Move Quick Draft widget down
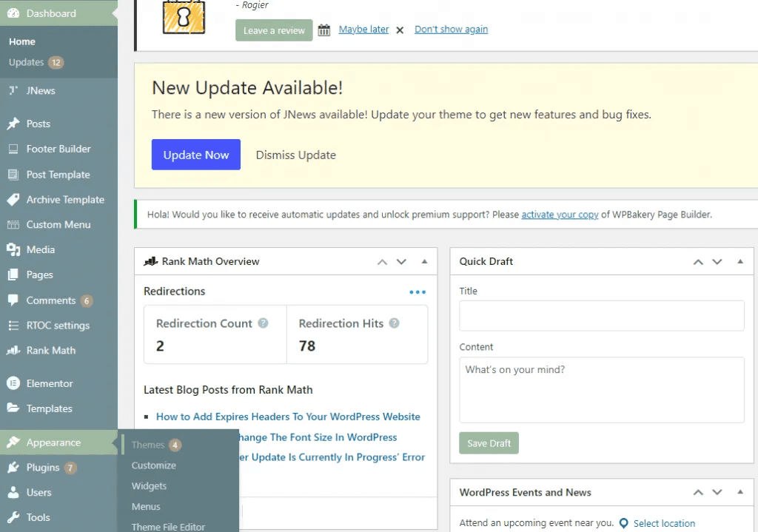 (x=717, y=262)
